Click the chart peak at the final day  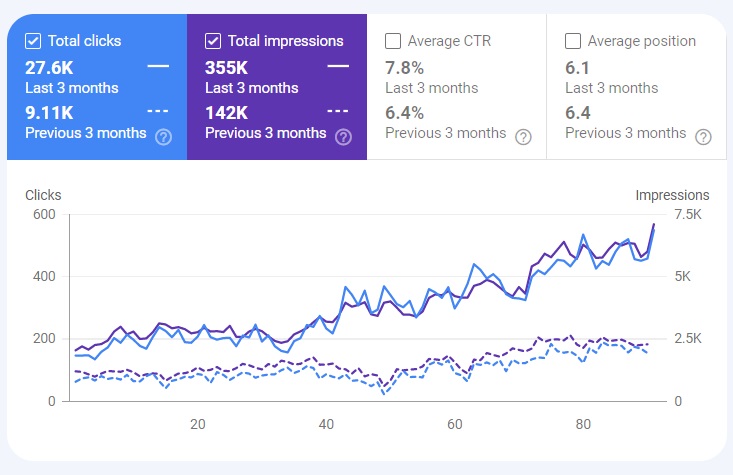pyautogui.click(x=654, y=225)
